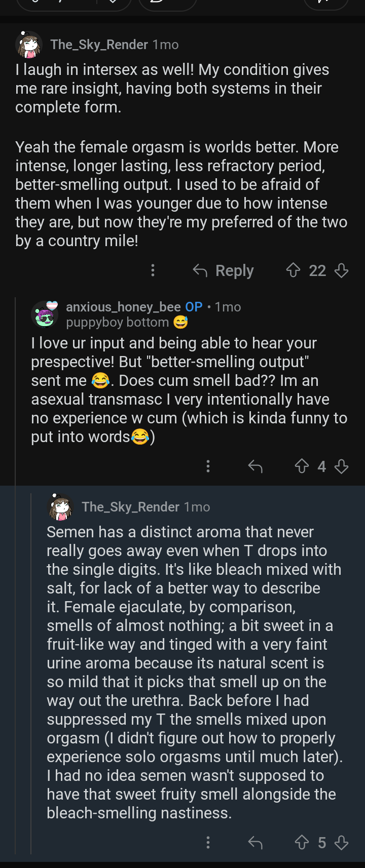The image size is (365, 868).
Task: Open The_Sky_Render username on the top comment
Action: pos(99,45)
